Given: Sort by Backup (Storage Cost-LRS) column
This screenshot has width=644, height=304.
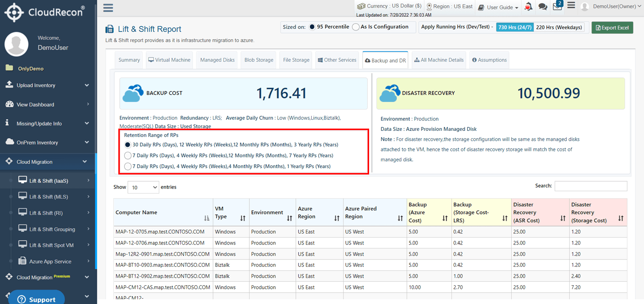Looking at the screenshot, I should click(505, 219).
